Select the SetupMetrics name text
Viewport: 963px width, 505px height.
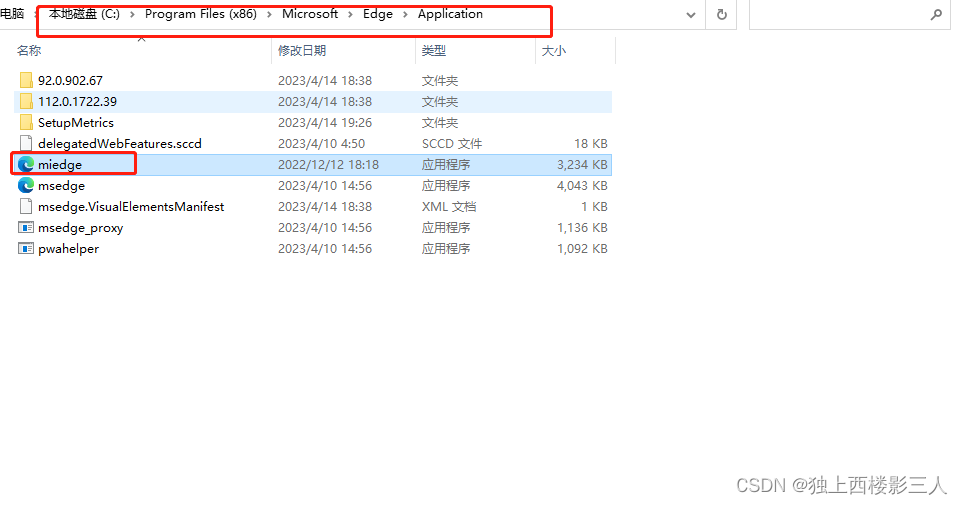(76, 122)
